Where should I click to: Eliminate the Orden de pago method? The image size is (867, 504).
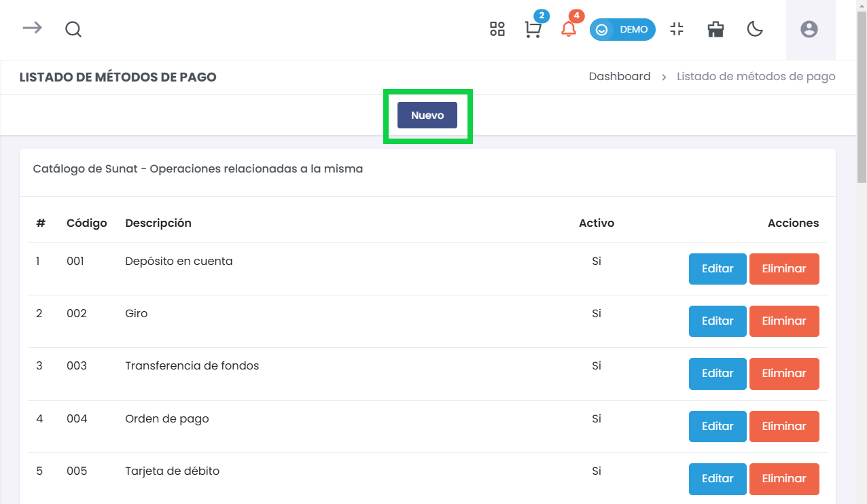pyautogui.click(x=784, y=426)
